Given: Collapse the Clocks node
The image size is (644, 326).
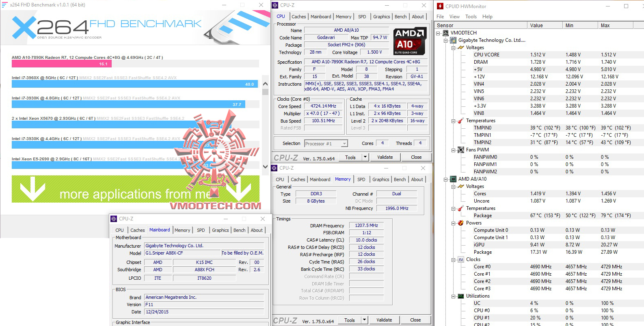Looking at the screenshot, I should 454,260.
